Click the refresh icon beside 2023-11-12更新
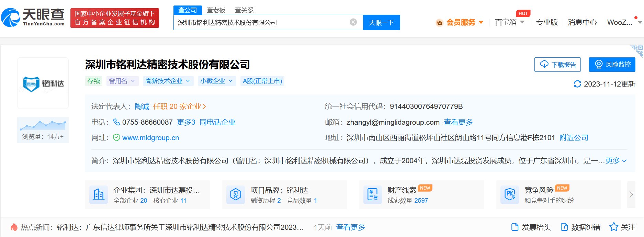644x237 pixels. (577, 84)
